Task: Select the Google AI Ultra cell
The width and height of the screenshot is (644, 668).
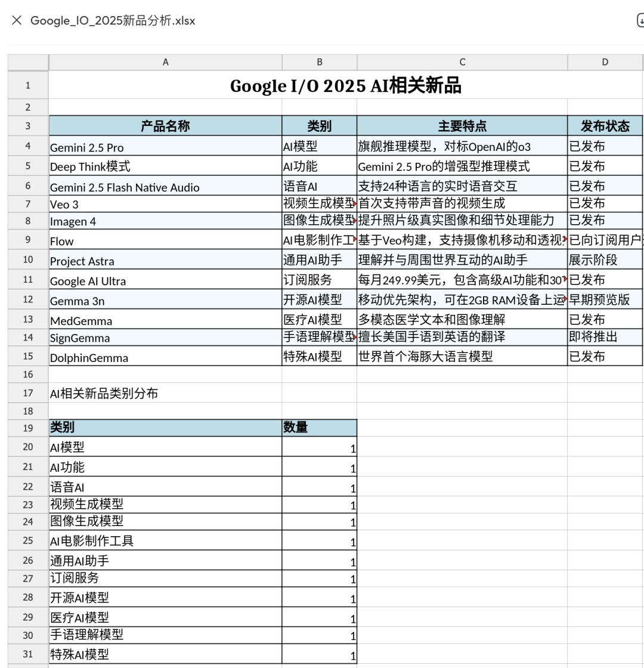Action: point(165,280)
